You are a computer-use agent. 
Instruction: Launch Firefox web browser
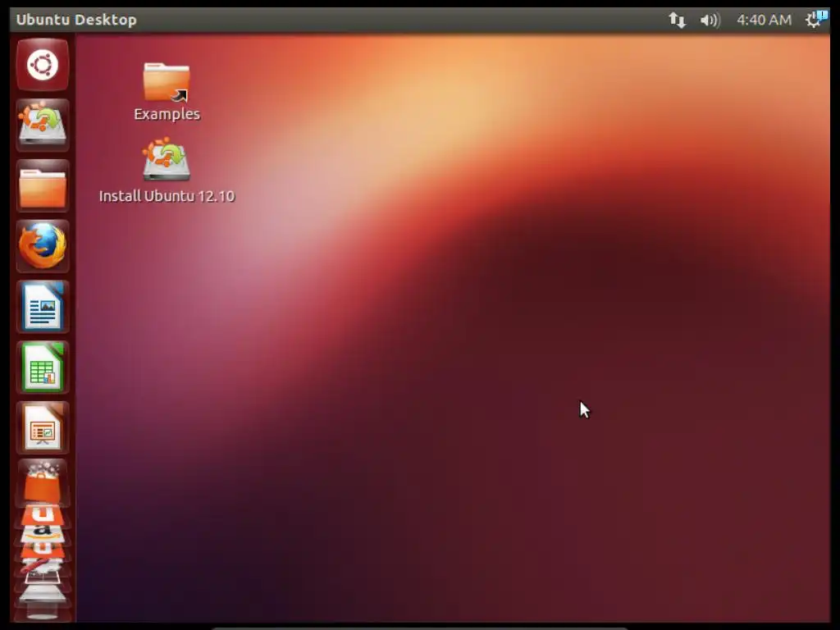(x=43, y=246)
